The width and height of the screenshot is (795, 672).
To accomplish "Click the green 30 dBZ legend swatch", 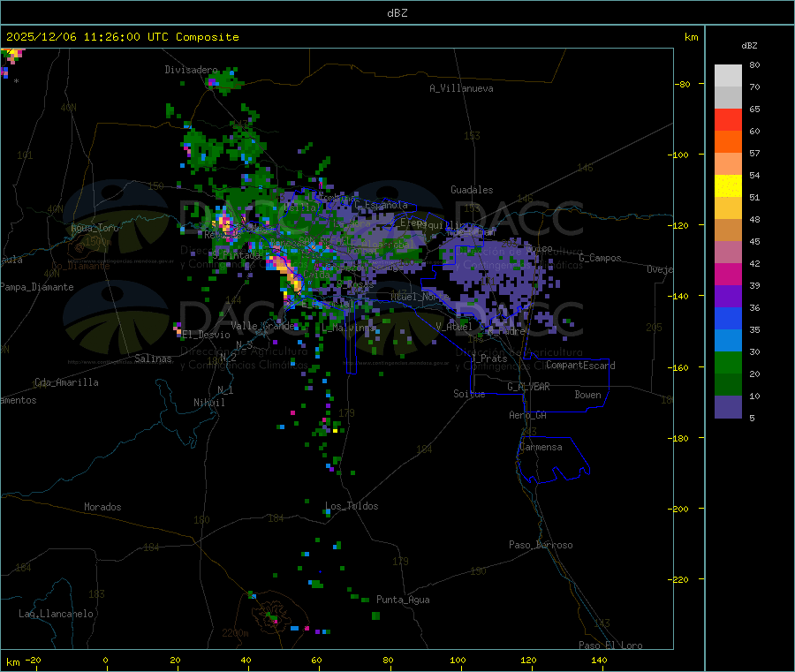I will [x=728, y=362].
